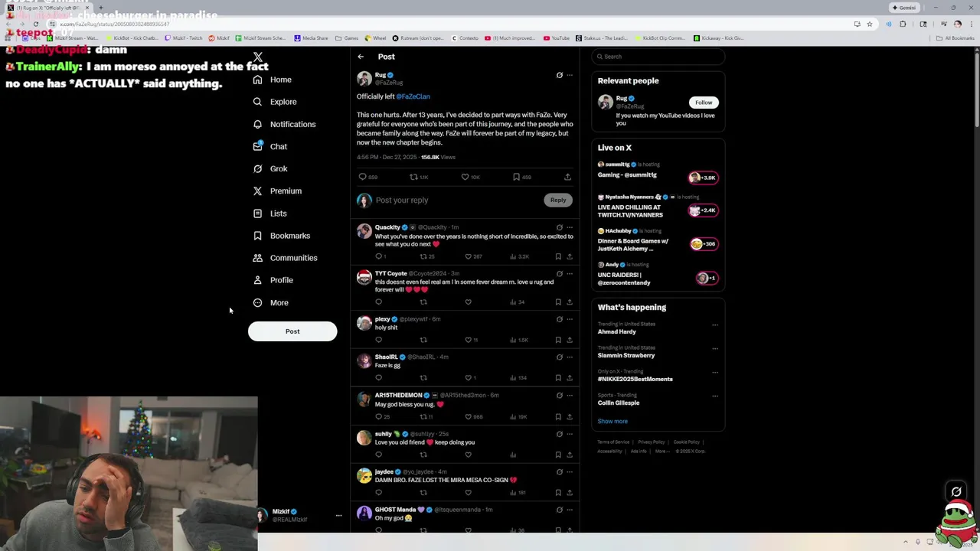Like TYT Coyote's reply
Screen dimensions: 980x551
[x=469, y=302]
